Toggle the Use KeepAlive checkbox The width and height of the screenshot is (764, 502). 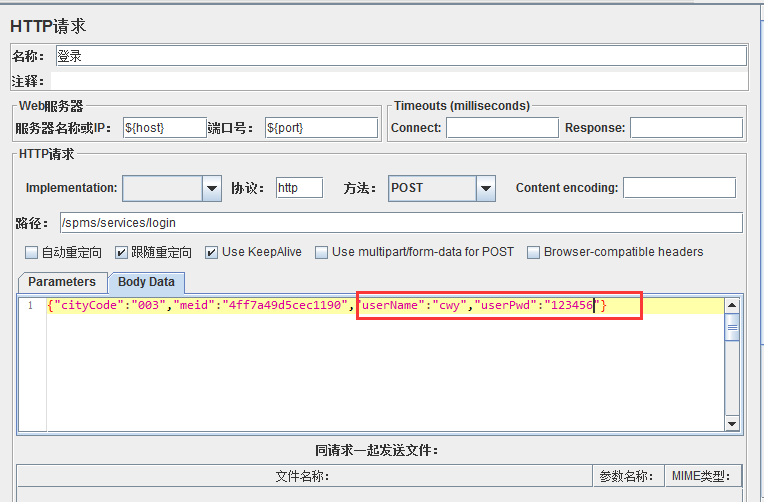pos(211,252)
